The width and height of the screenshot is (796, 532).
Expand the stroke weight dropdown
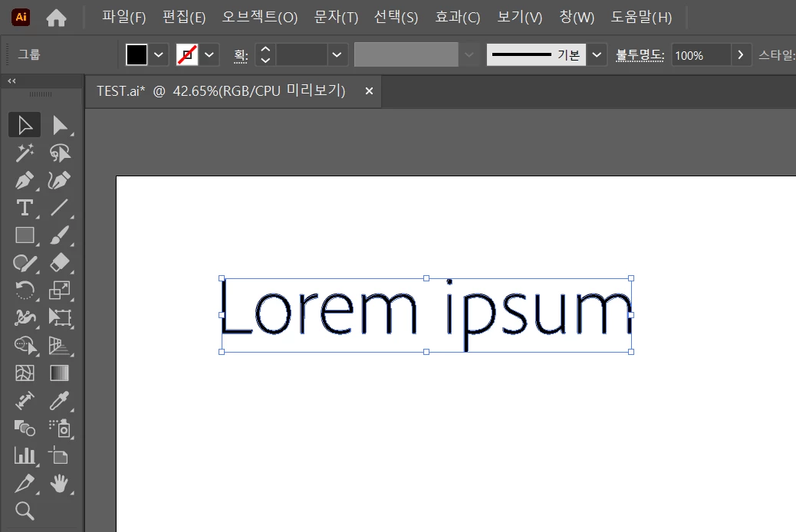click(x=337, y=54)
